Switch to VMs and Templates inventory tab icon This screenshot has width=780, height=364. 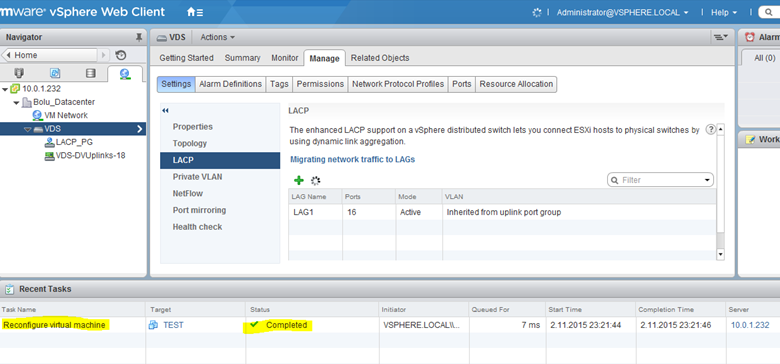click(55, 74)
